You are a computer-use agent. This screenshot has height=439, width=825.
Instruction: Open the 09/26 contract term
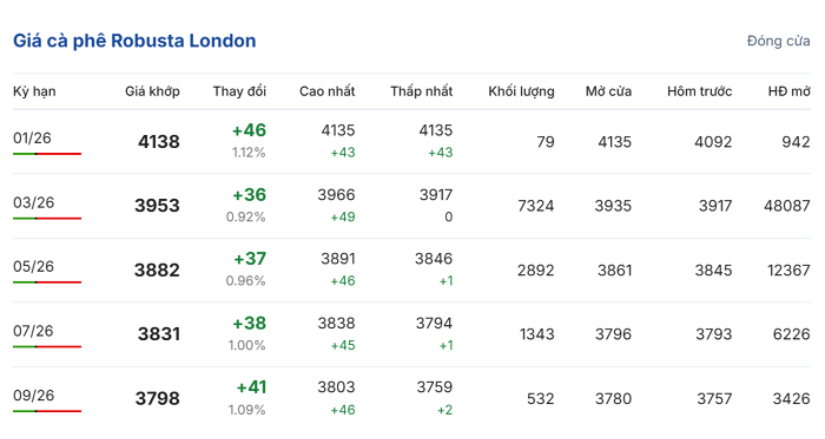pyautogui.click(x=33, y=394)
